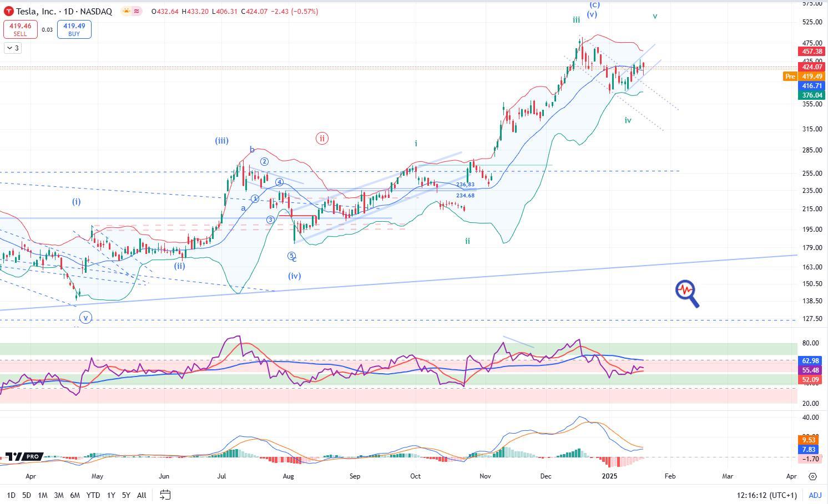The width and height of the screenshot is (828, 504).
Task: Toggle the ADJ dividend adjustment setting
Action: [815, 495]
